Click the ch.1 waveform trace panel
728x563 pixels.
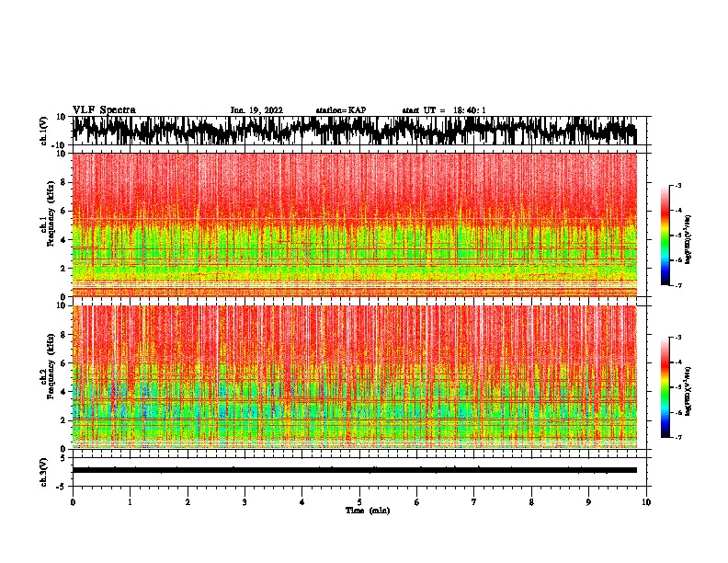pyautogui.click(x=358, y=131)
